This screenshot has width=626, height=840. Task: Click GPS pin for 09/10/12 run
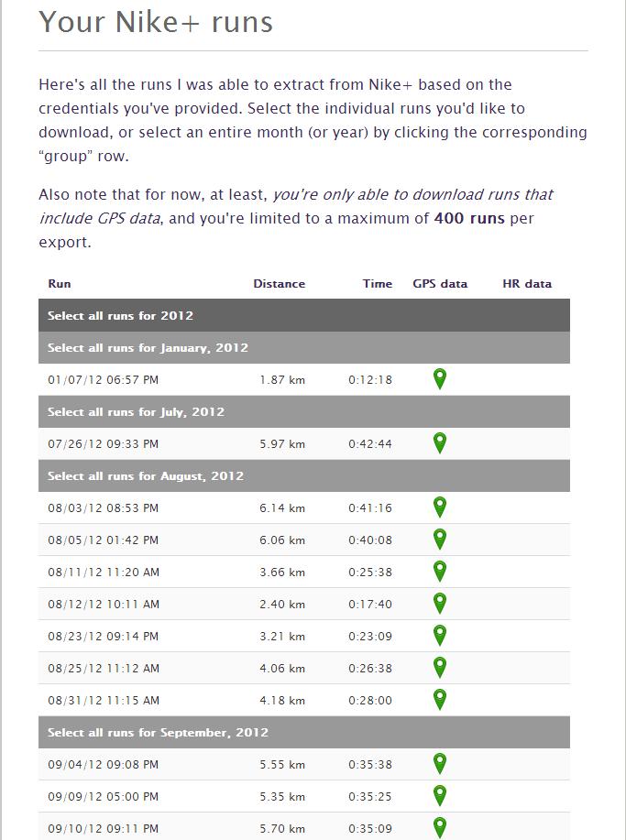pos(440,827)
